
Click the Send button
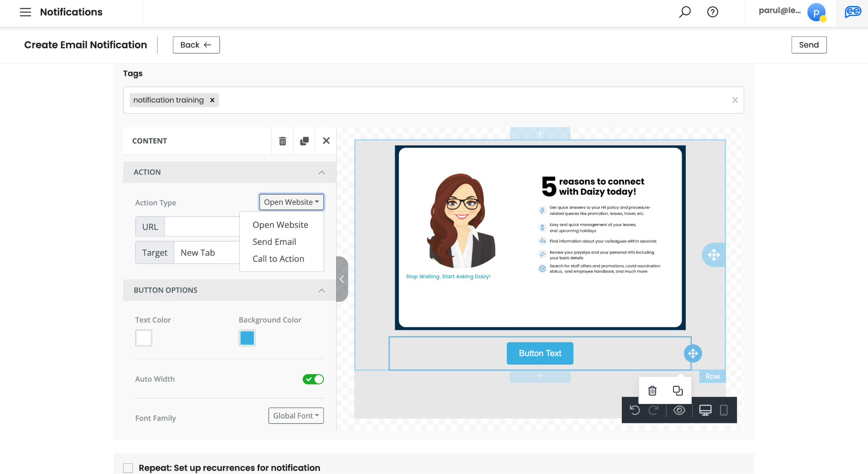click(x=809, y=45)
